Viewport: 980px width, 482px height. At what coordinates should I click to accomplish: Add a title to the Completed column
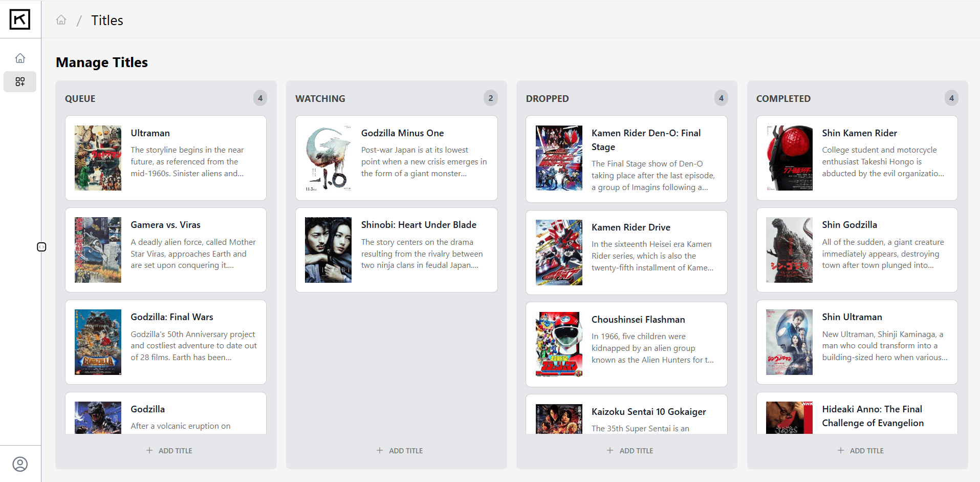861,451
